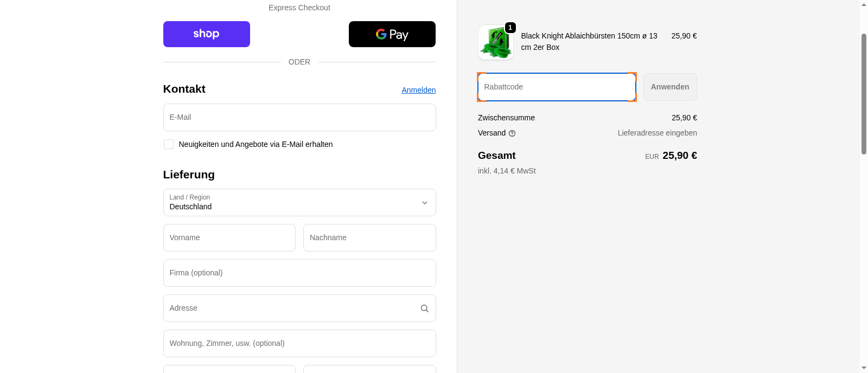Click the scrollbar down arrow

(x=864, y=368)
